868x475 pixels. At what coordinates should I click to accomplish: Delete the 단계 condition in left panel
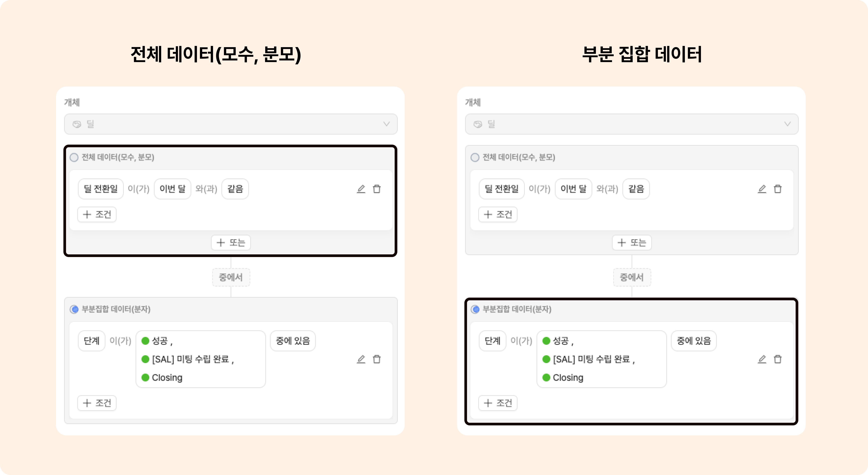click(x=377, y=359)
